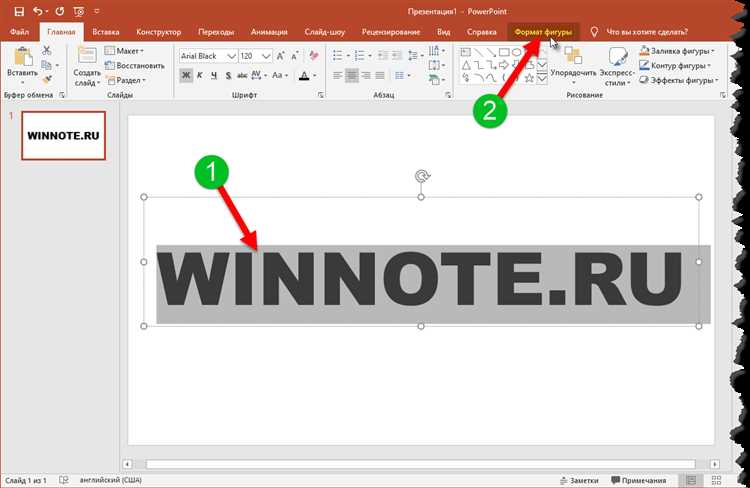Switch to the Конструктор tab
The image size is (750, 488).
pos(159,32)
